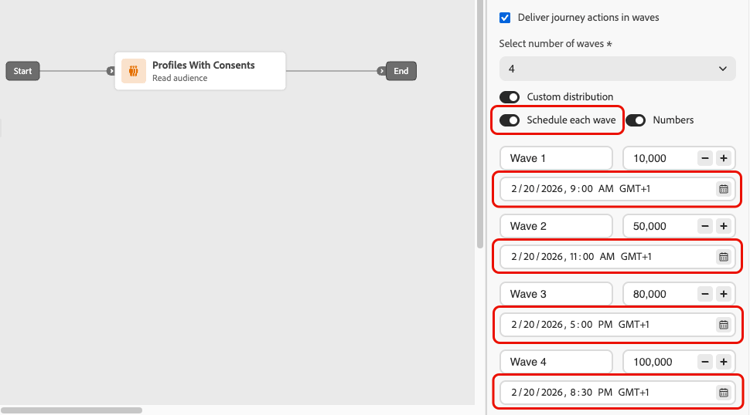The width and height of the screenshot is (750, 415).
Task: Click the canvas horizontal scrollbar
Action: pyautogui.click(x=72, y=410)
